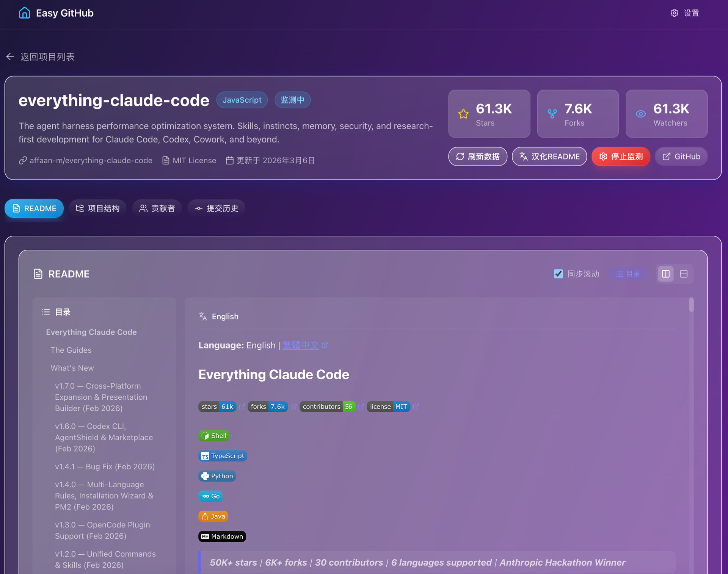This screenshot has height=574, width=728.
Task: Click the 61.3K Watchers value
Action: pyautogui.click(x=671, y=109)
